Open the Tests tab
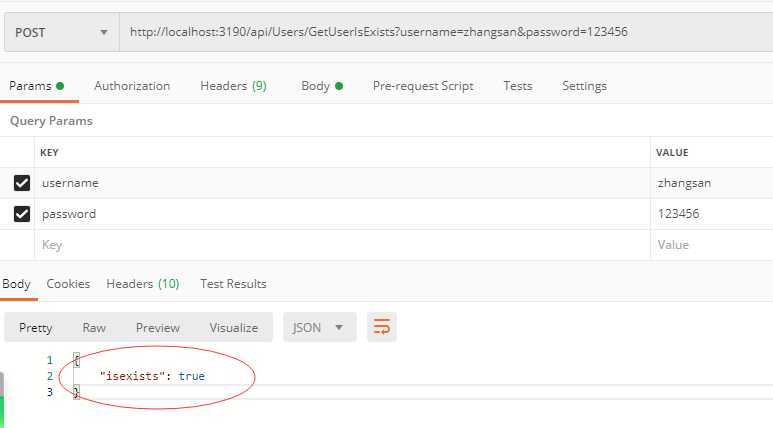Viewport: 773px width, 428px height. click(x=518, y=86)
